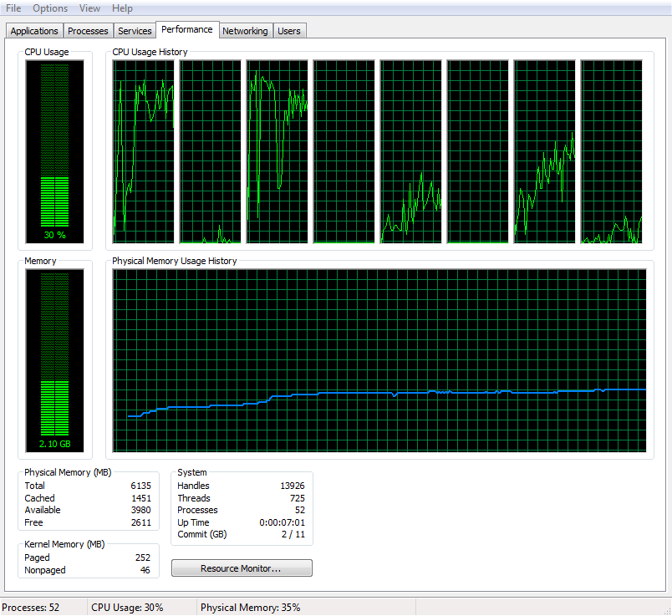Click the 'Kernel Memory (MB)' group label
Screen dimensions: 672x616
point(64,544)
